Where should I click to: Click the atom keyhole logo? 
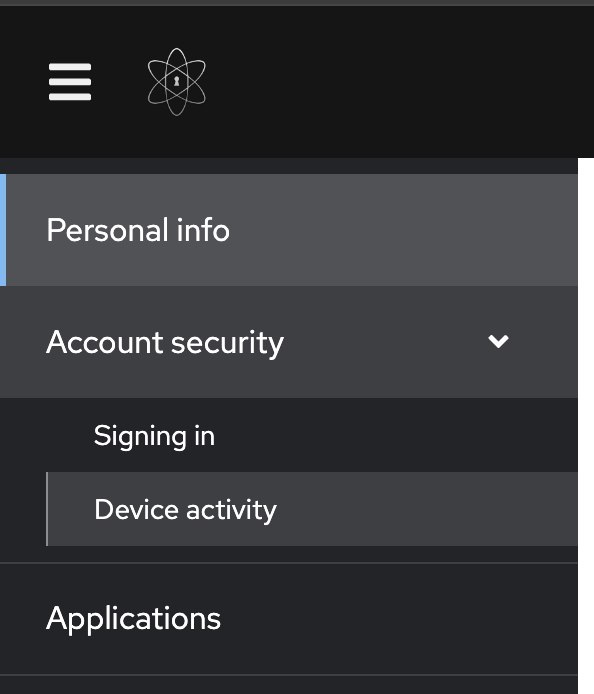177,82
